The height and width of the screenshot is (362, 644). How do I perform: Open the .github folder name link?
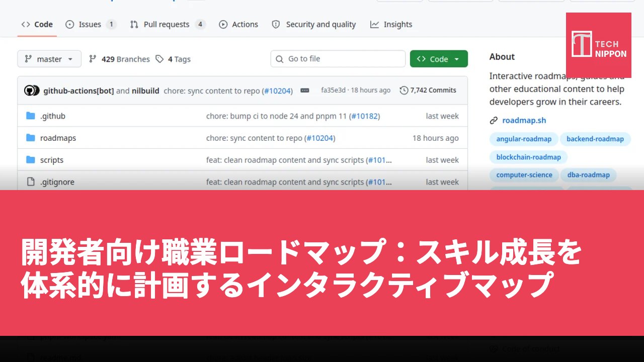coord(53,116)
